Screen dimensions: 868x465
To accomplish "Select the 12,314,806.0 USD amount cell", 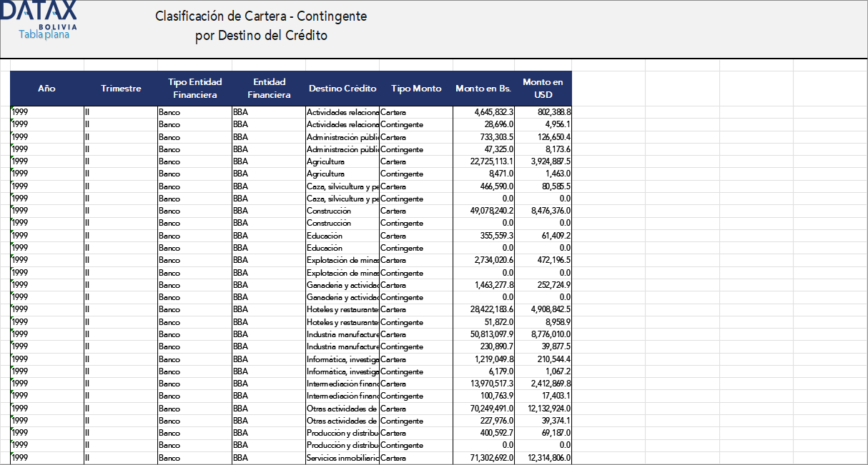I will pyautogui.click(x=543, y=458).
